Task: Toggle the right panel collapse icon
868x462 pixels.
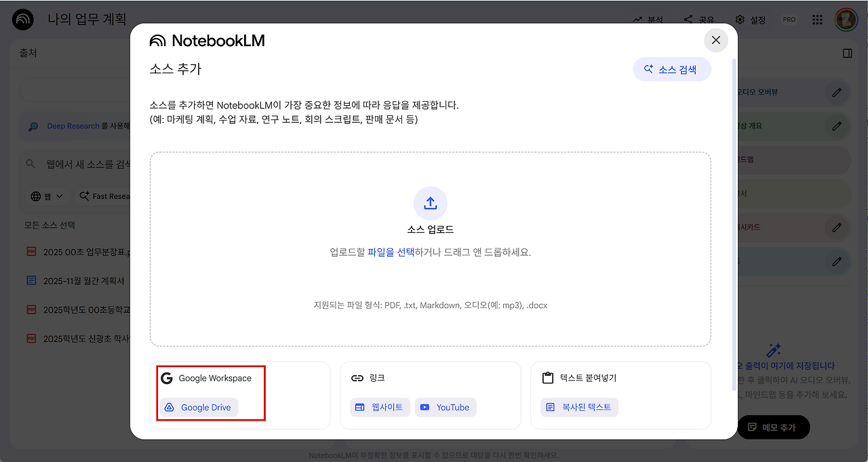Action: coord(848,53)
